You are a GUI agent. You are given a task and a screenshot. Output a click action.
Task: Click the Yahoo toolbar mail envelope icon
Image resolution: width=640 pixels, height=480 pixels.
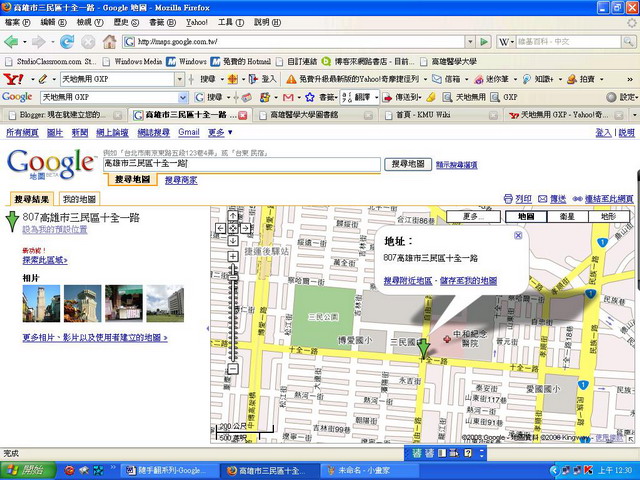tap(437, 79)
